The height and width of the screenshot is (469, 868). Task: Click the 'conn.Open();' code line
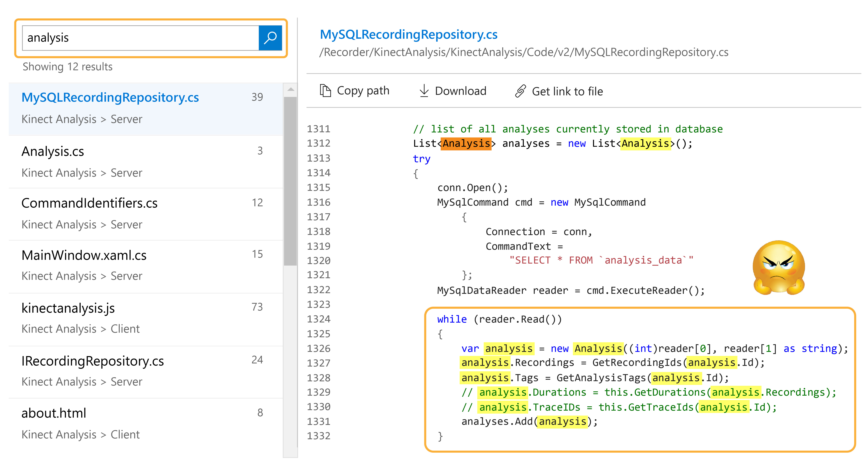(472, 188)
